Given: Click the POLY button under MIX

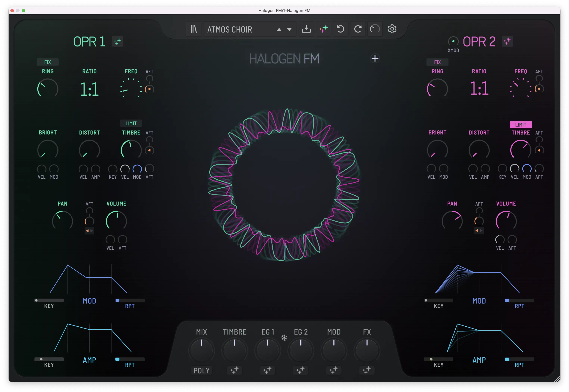Looking at the screenshot, I should pos(201,370).
